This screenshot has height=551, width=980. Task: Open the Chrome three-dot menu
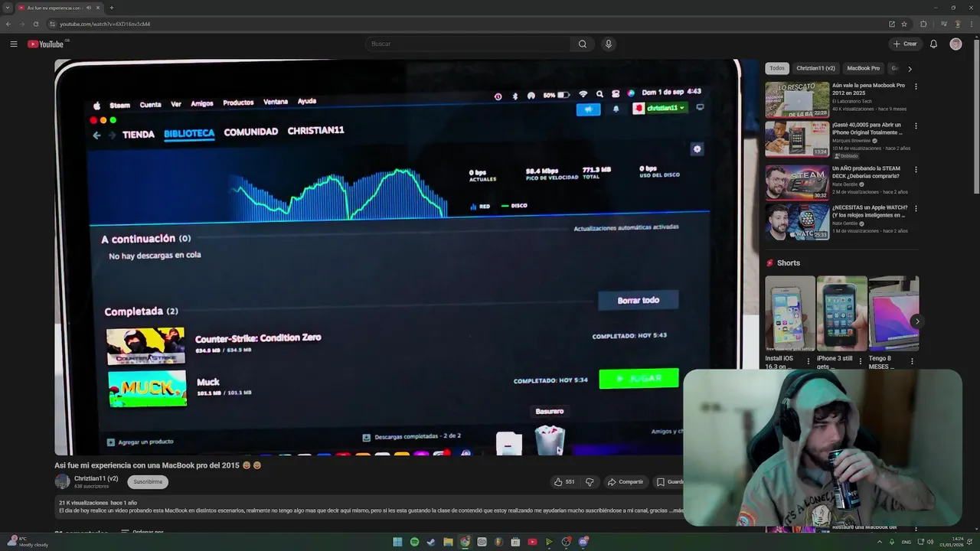point(971,24)
